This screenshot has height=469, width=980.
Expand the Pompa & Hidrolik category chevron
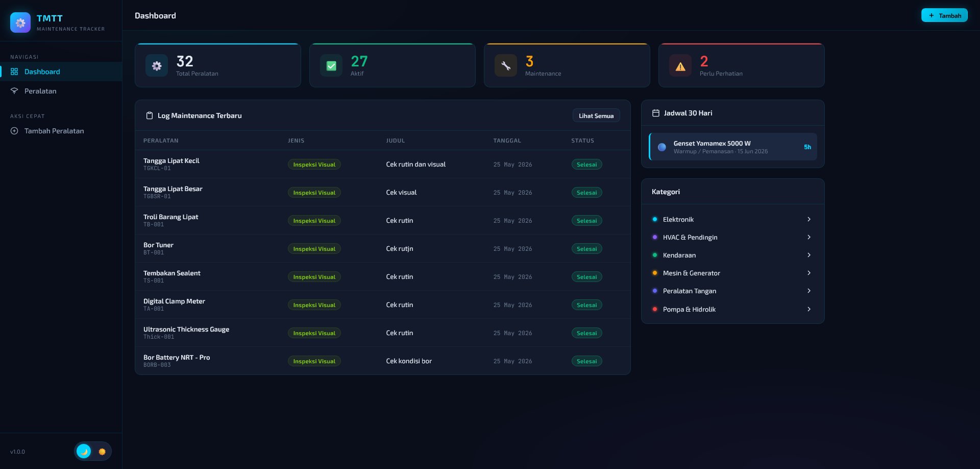pos(809,309)
